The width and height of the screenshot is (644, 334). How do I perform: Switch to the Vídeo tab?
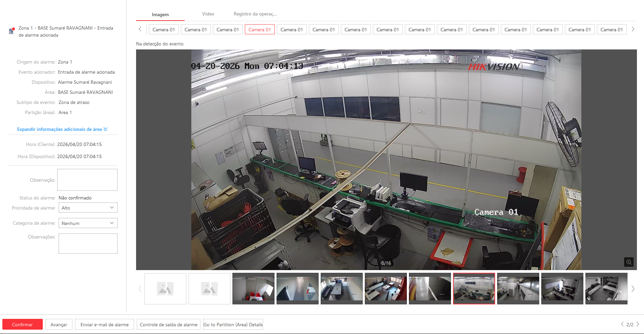pos(208,14)
